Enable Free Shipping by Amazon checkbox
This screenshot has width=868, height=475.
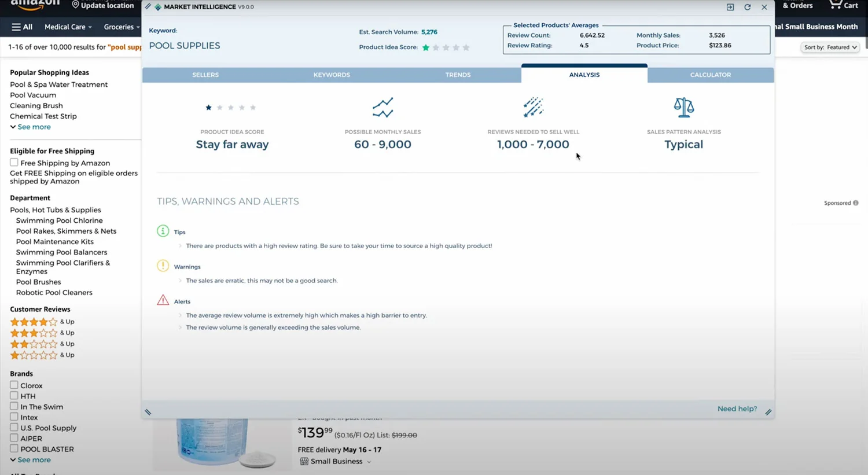coord(14,163)
